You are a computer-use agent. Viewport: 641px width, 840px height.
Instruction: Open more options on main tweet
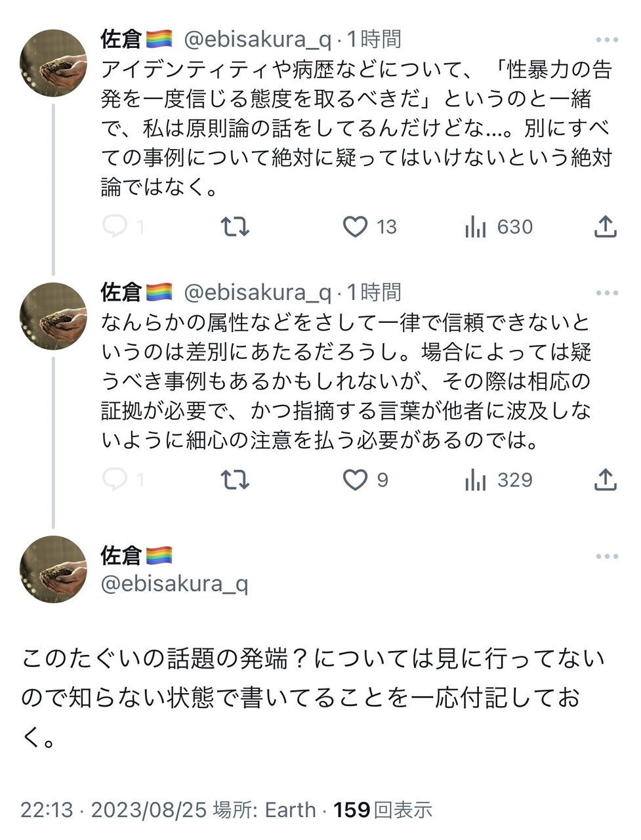pos(607,556)
